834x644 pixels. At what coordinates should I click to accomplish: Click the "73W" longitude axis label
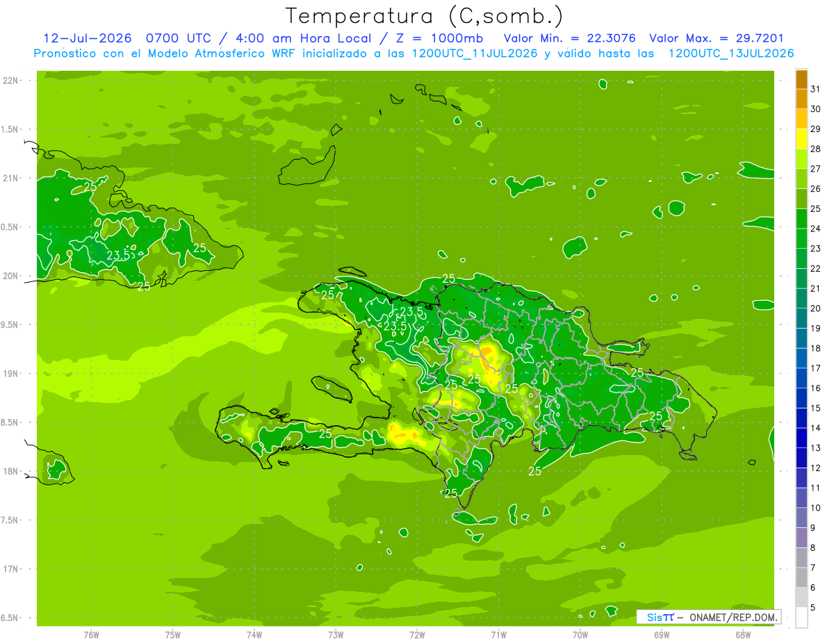click(336, 635)
